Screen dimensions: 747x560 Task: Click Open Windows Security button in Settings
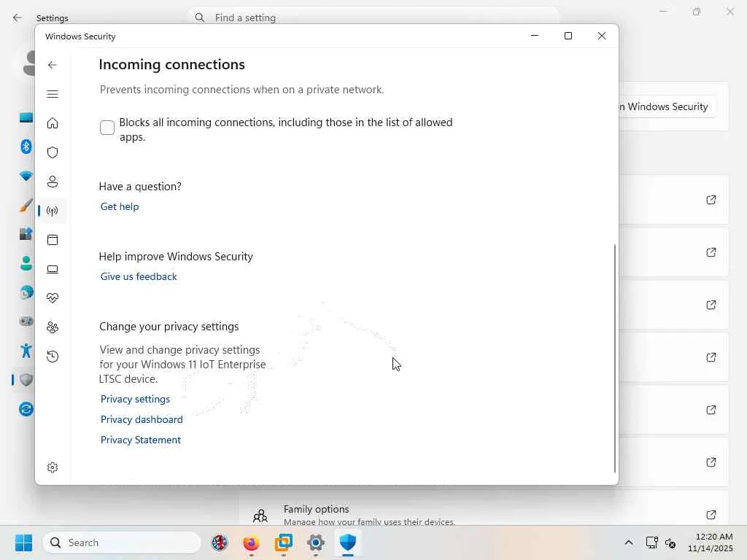(x=668, y=106)
